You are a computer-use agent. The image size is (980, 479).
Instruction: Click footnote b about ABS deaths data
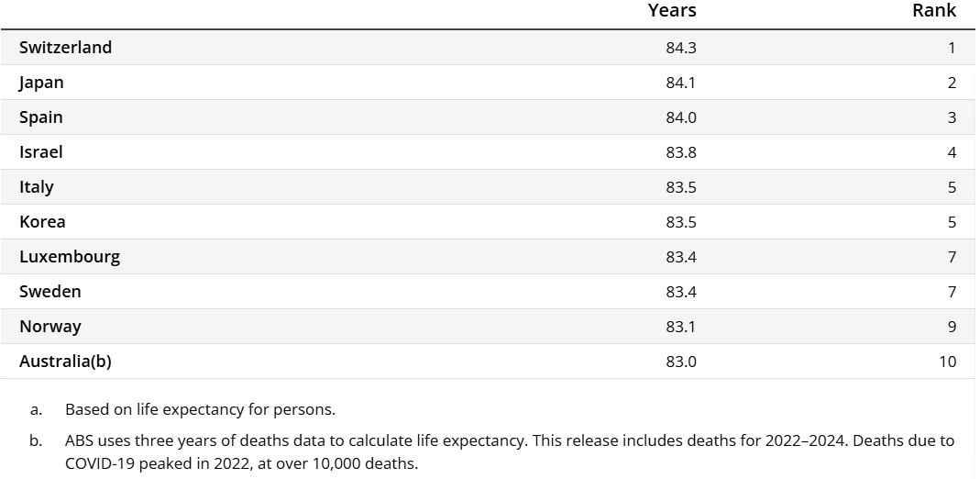tap(509, 441)
